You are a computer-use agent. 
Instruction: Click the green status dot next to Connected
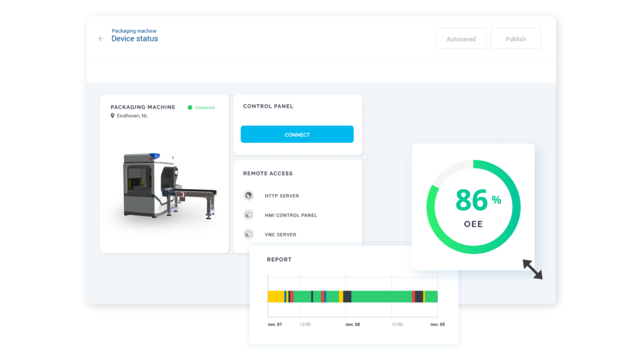tap(191, 107)
